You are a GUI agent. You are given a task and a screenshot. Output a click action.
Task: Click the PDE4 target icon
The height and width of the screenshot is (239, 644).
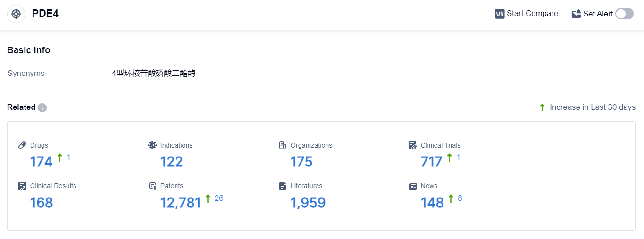(16, 14)
